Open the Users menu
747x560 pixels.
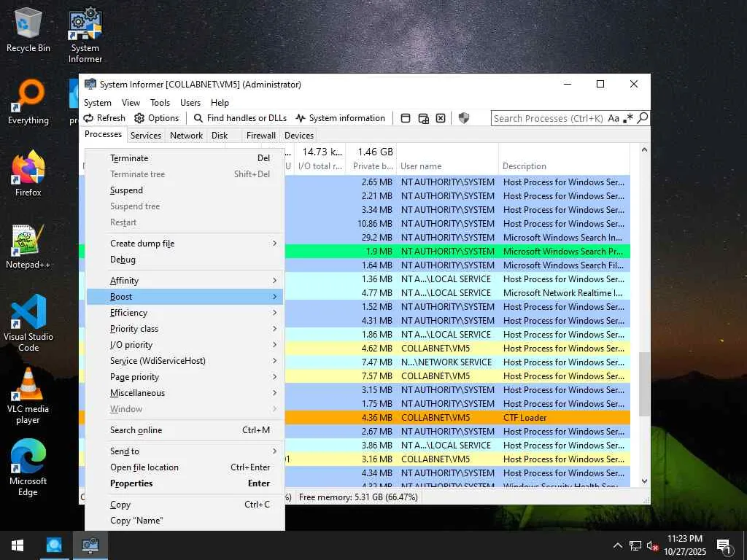pyautogui.click(x=190, y=103)
